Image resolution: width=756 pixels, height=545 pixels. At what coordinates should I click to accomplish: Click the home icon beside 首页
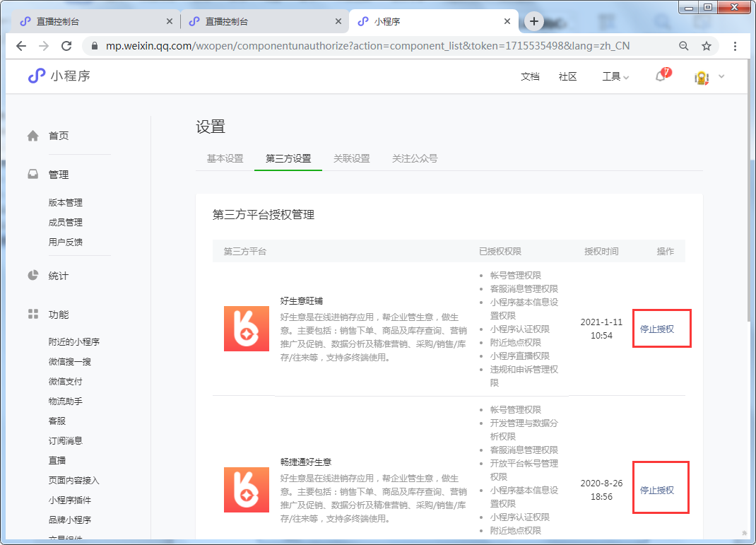pos(33,136)
